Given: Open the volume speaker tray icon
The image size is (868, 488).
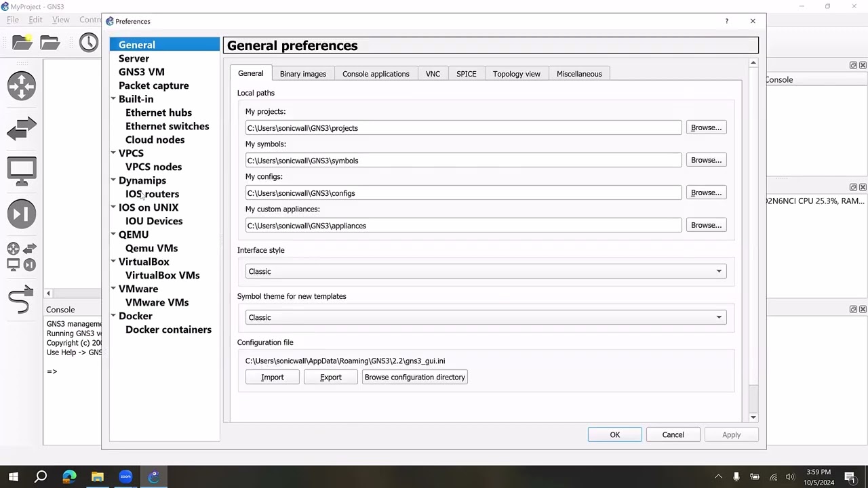Looking at the screenshot, I should point(790,477).
